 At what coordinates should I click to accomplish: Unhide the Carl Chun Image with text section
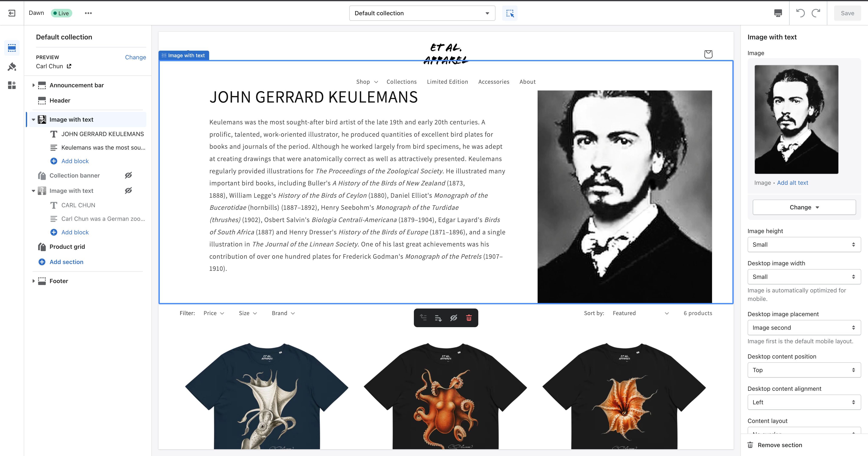[x=128, y=191]
